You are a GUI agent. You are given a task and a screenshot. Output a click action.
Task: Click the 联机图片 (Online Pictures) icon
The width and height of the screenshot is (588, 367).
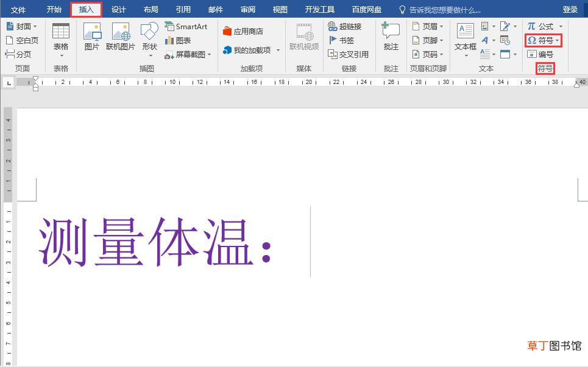(x=121, y=37)
